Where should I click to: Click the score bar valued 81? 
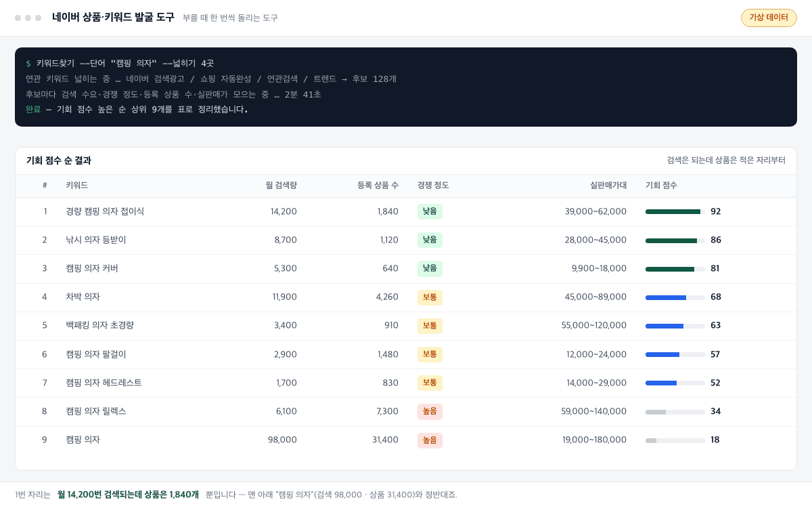675,269
